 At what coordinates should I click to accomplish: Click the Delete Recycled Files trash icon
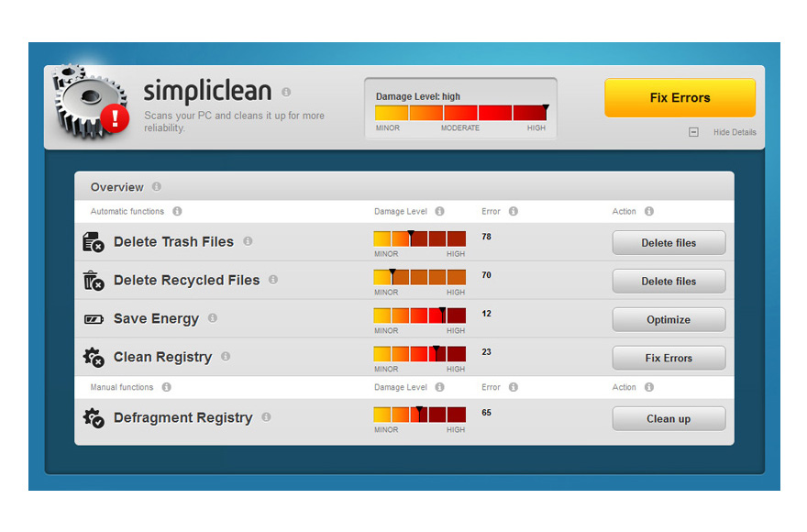tap(93, 281)
